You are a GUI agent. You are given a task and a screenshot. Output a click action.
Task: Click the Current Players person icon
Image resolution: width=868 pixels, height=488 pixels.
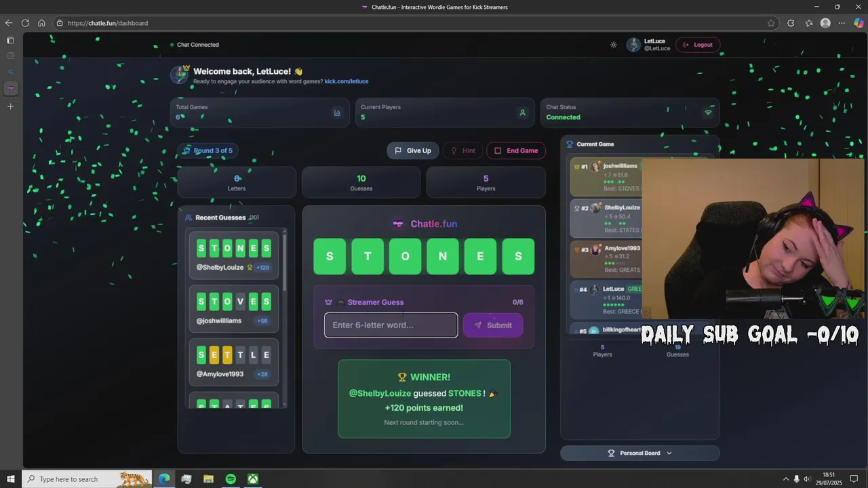(x=522, y=113)
